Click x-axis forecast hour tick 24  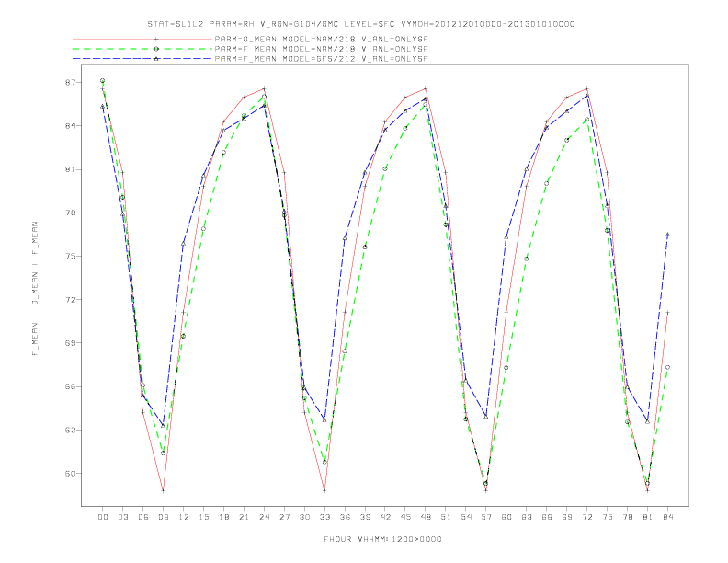(264, 517)
